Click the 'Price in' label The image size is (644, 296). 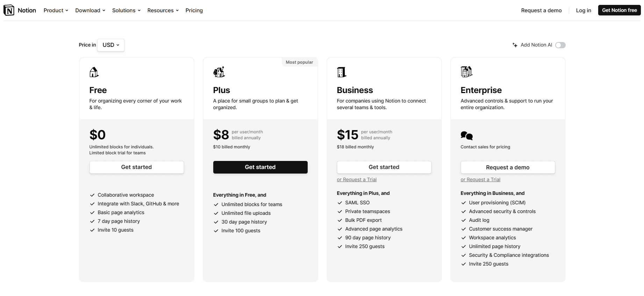point(87,45)
